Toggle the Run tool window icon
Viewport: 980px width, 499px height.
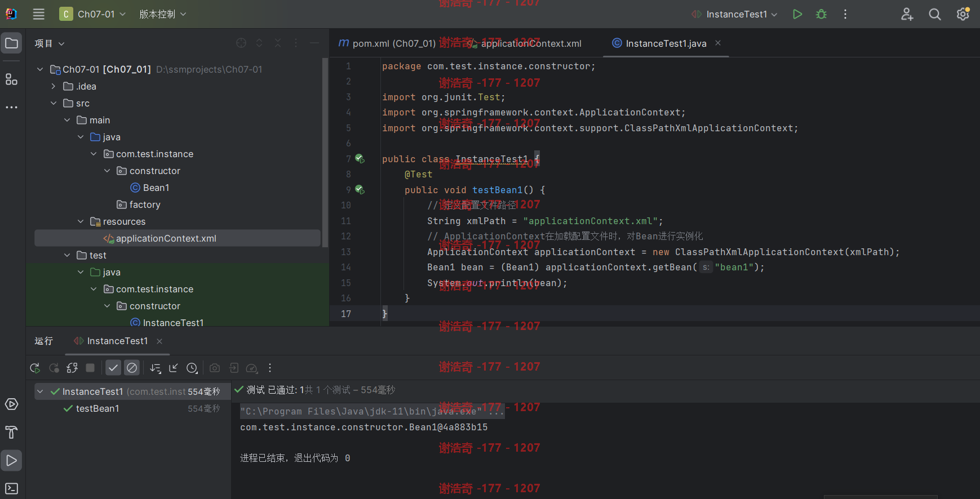tap(12, 460)
